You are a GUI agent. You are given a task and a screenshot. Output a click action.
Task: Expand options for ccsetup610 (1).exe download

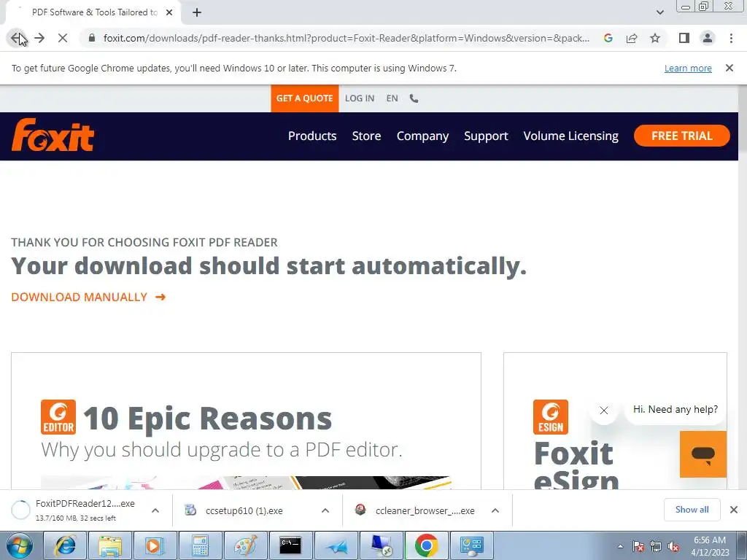(325, 510)
